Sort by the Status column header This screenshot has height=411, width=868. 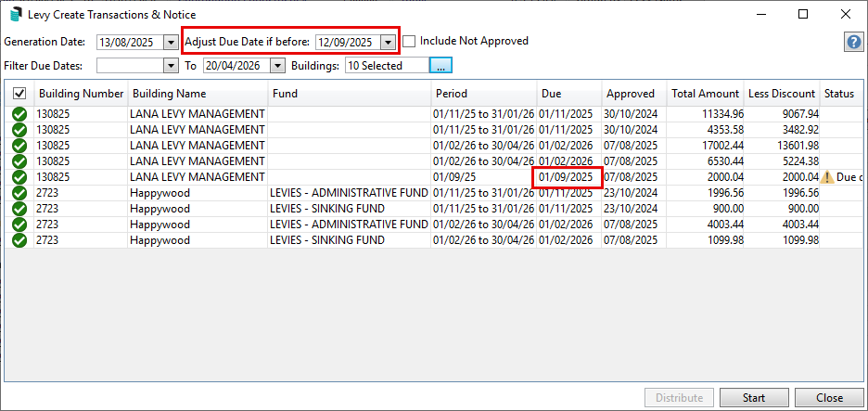tap(841, 94)
